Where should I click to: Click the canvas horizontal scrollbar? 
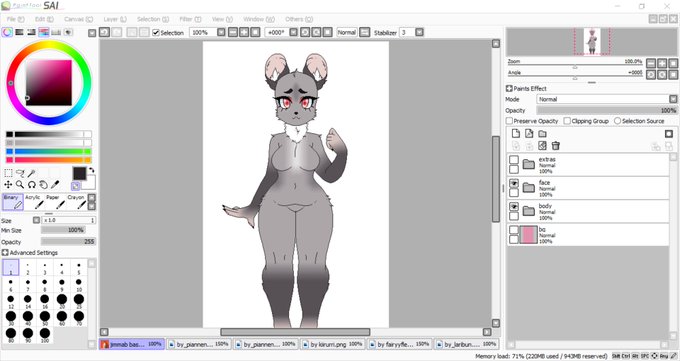295,332
